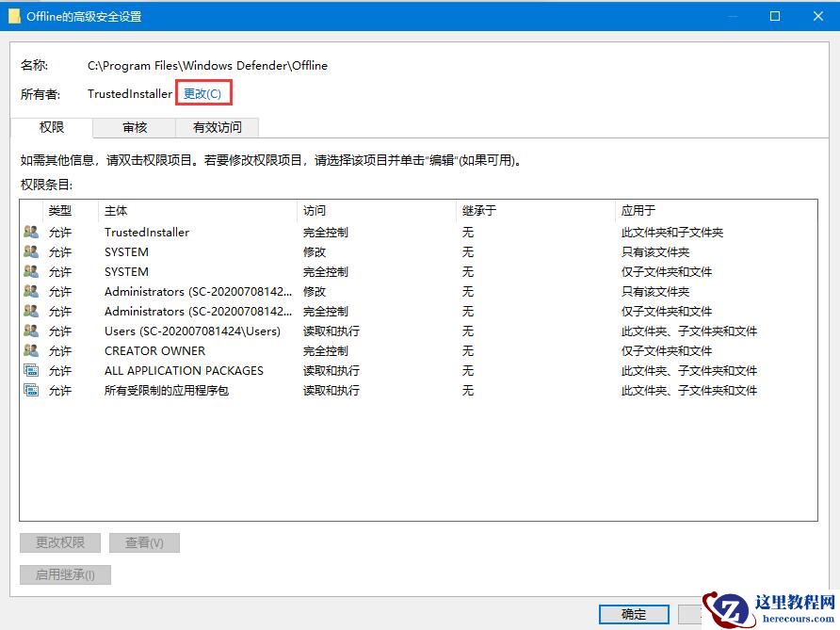Screen dimensions: 840x630
Task: Click the 更改权限 button
Action: click(59, 541)
